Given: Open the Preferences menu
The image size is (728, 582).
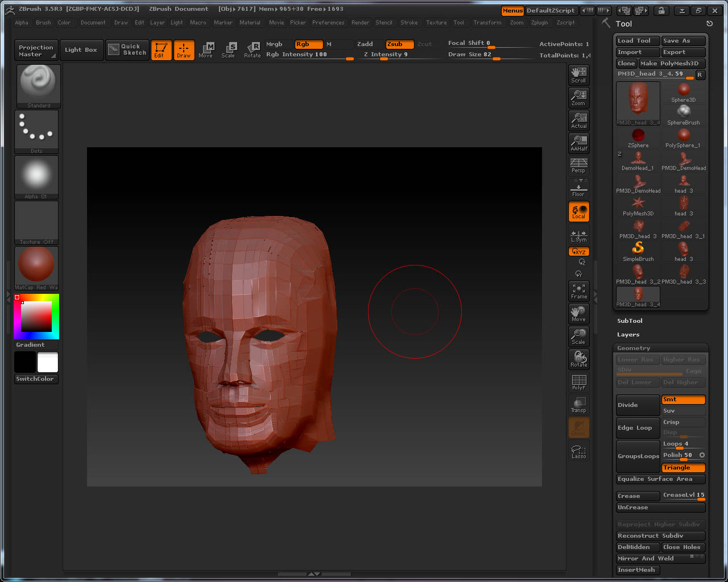Looking at the screenshot, I should tap(328, 23).
